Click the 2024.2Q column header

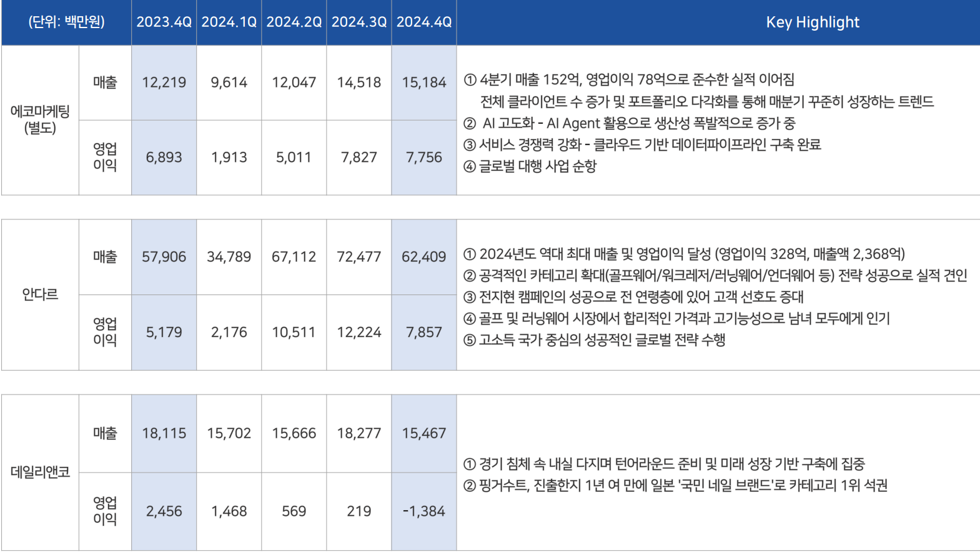coord(294,22)
